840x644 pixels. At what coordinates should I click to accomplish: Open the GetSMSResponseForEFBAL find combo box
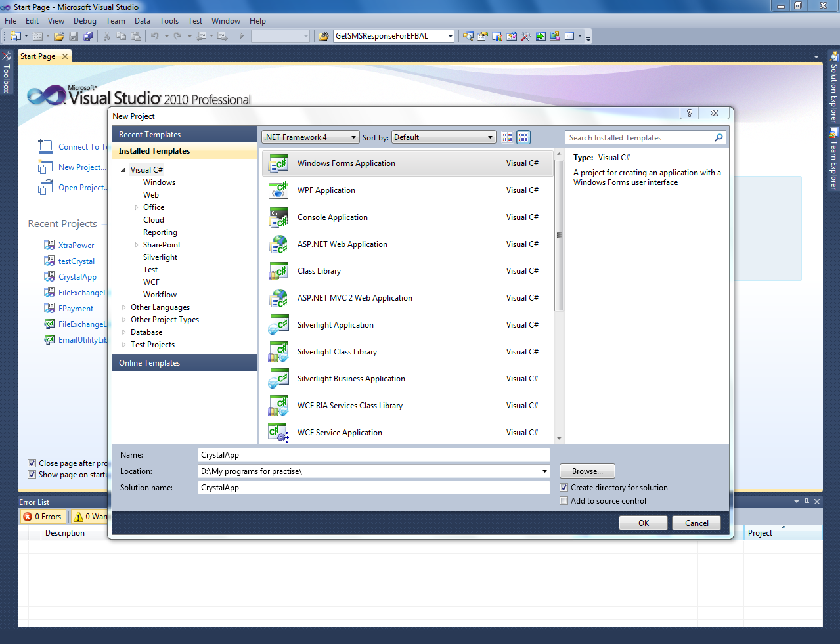393,36
